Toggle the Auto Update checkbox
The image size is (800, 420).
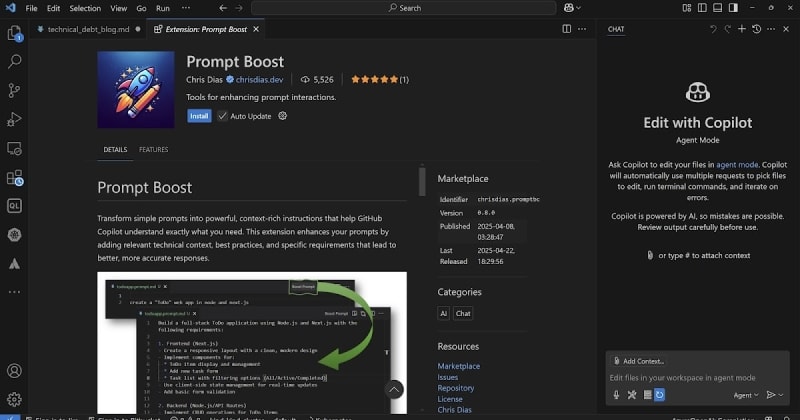point(223,116)
